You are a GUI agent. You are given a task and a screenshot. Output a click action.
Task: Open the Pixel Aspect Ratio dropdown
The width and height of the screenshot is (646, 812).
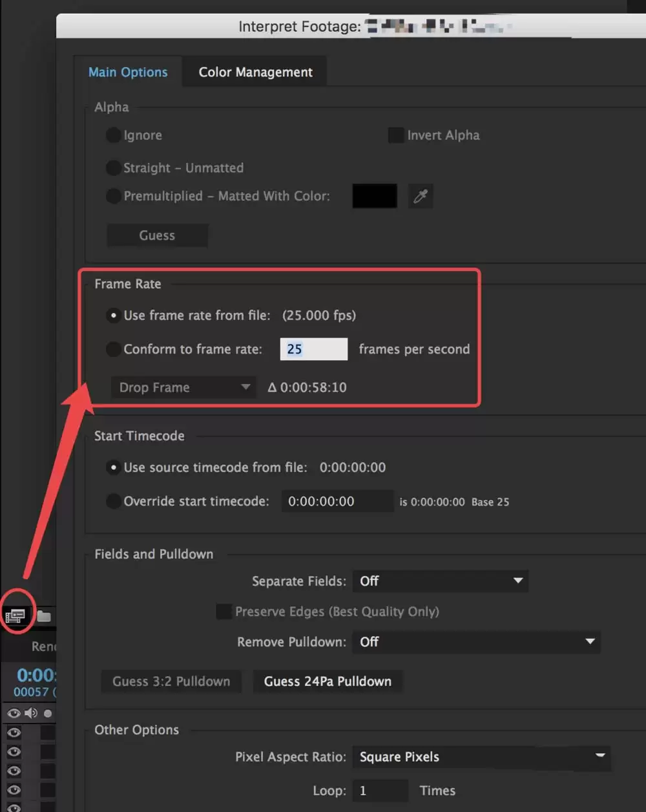(481, 757)
